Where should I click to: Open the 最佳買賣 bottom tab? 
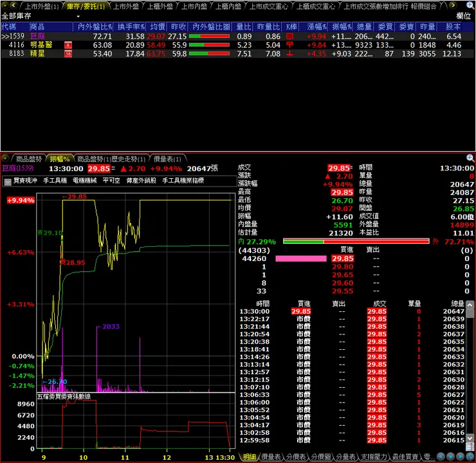click(405, 457)
